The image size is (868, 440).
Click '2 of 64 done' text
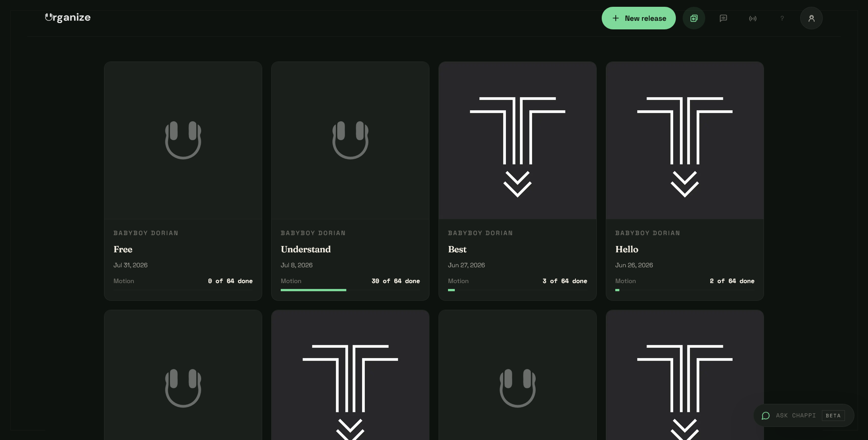point(732,281)
